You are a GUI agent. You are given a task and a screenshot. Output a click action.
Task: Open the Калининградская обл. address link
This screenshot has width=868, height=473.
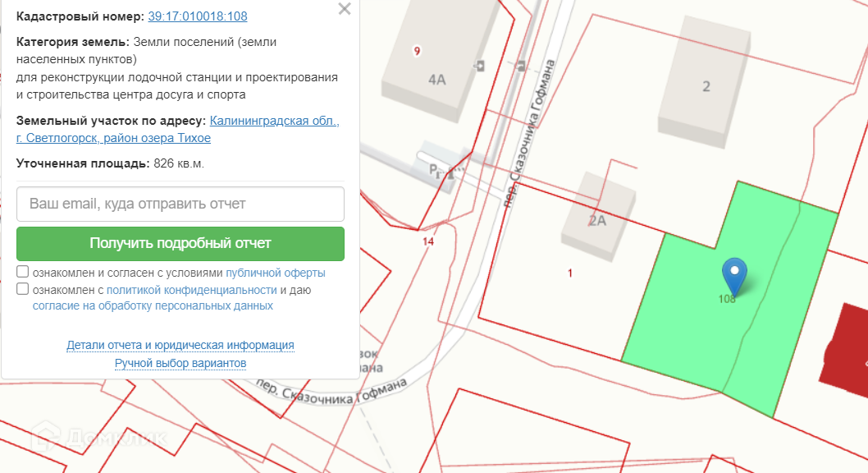pyautogui.click(x=274, y=121)
